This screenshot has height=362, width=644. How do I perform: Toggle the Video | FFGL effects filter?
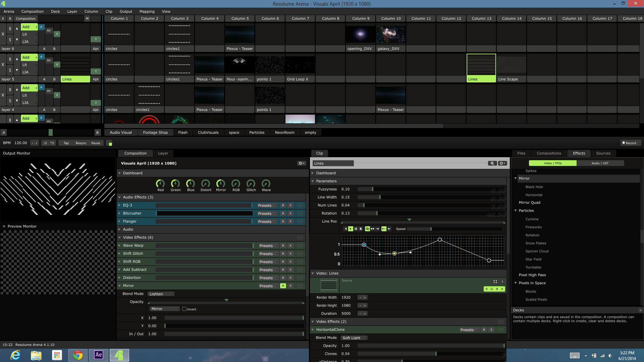point(552,163)
